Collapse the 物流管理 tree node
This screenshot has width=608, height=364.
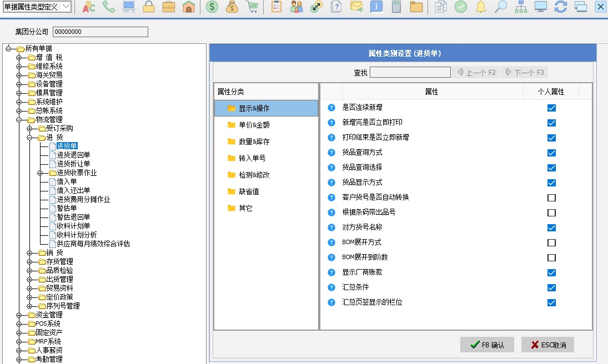coord(18,119)
